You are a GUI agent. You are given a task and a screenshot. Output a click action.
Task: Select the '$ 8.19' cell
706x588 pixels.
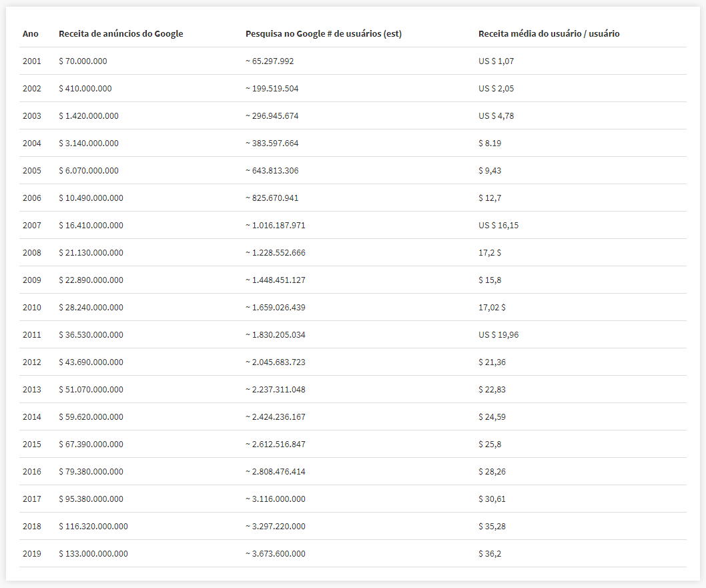coord(490,143)
